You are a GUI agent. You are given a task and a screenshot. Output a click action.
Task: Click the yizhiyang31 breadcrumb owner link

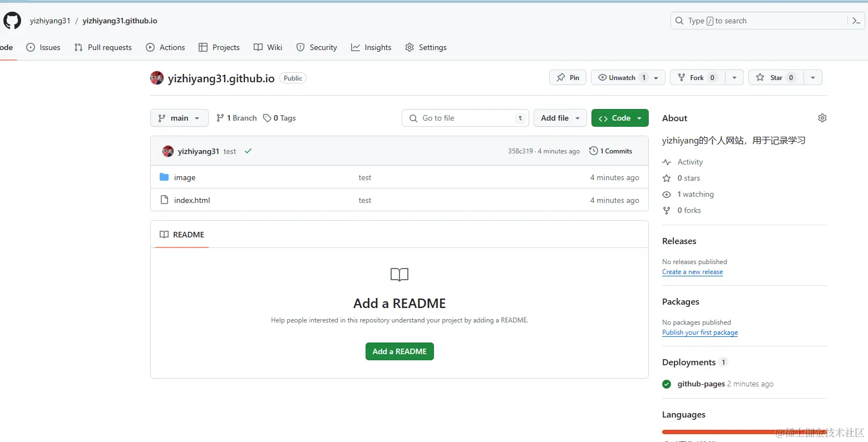point(50,21)
